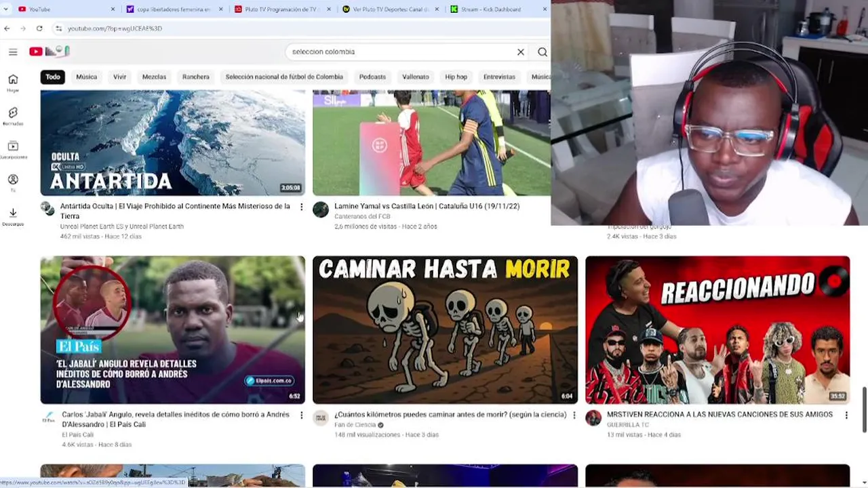This screenshot has width=868, height=488.
Task: Close the Ver Pluto TV Deportes tab
Action: [x=437, y=9]
